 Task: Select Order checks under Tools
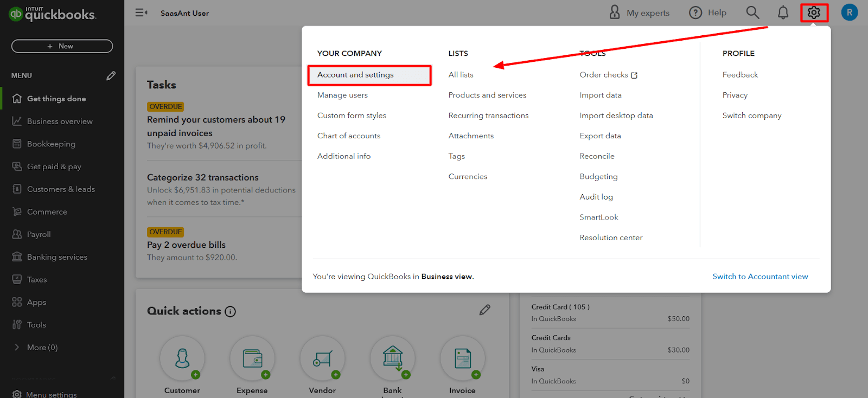click(604, 75)
